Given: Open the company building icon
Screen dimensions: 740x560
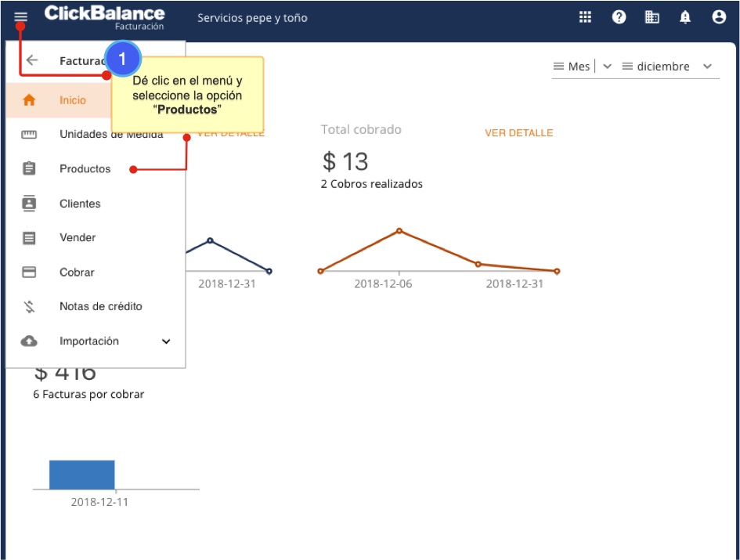Looking at the screenshot, I should [x=652, y=17].
